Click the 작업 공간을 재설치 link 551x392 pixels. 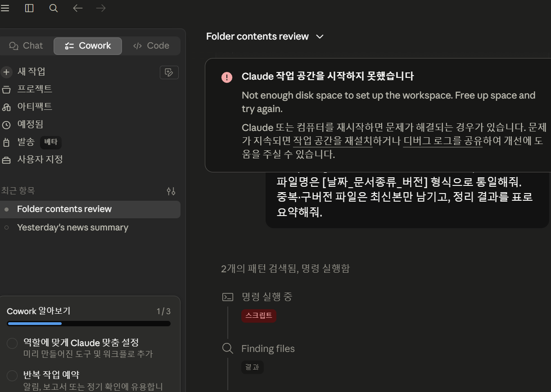point(333,141)
